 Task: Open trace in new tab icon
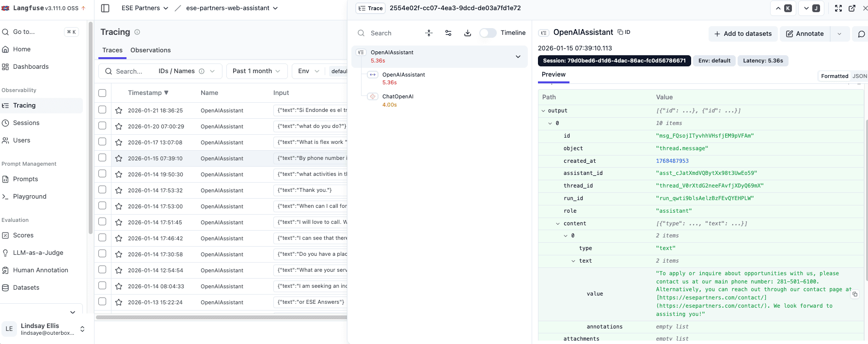[852, 8]
